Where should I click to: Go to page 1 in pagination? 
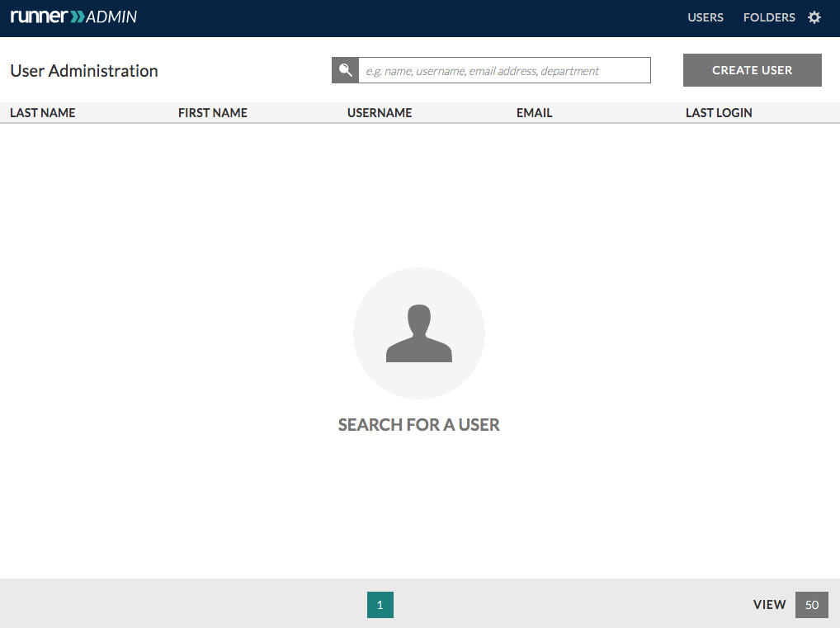click(380, 605)
